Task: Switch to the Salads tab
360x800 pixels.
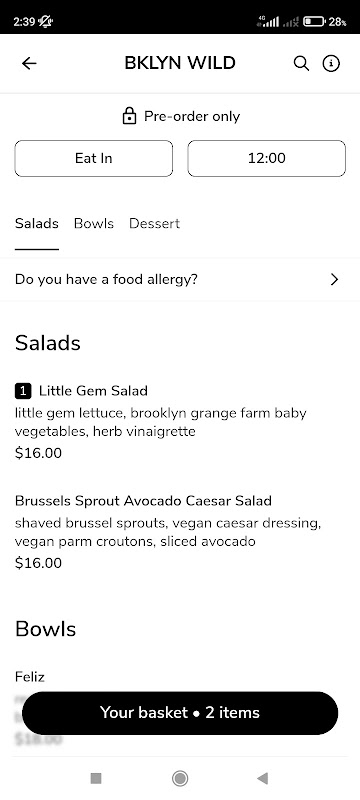Action: [x=37, y=223]
